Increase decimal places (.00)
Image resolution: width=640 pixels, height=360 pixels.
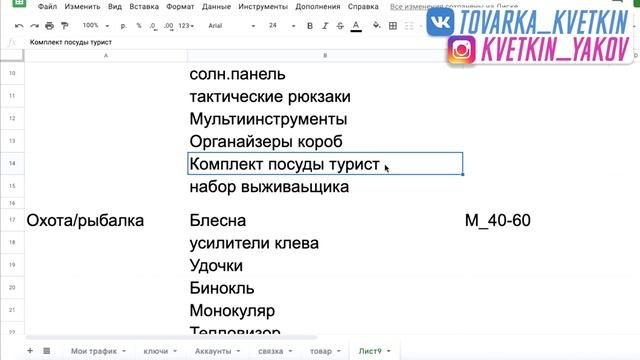tap(169, 26)
